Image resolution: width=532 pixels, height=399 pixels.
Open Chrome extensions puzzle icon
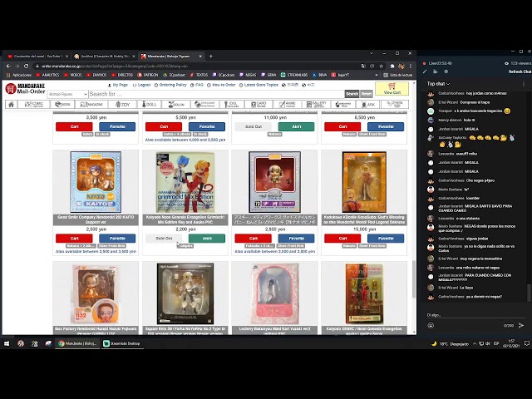[x=392, y=66]
